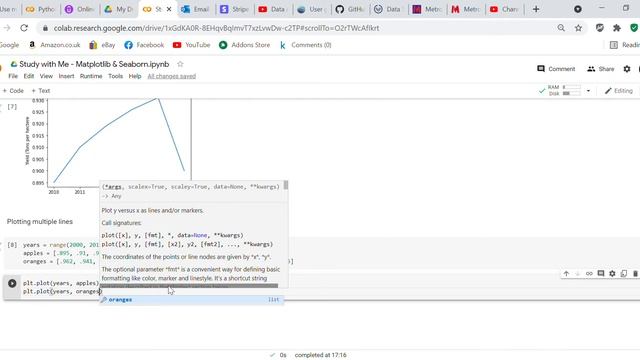Open Runtime menu
This screenshot has height=360, width=640.
click(91, 76)
